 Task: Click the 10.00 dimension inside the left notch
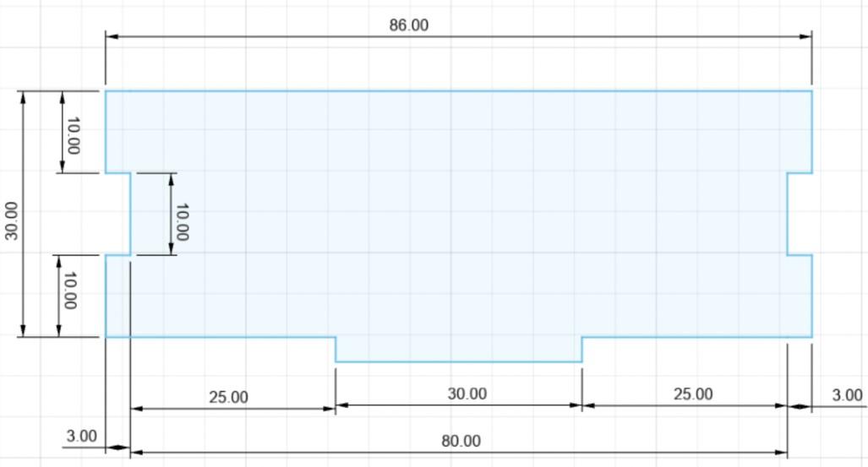[182, 222]
